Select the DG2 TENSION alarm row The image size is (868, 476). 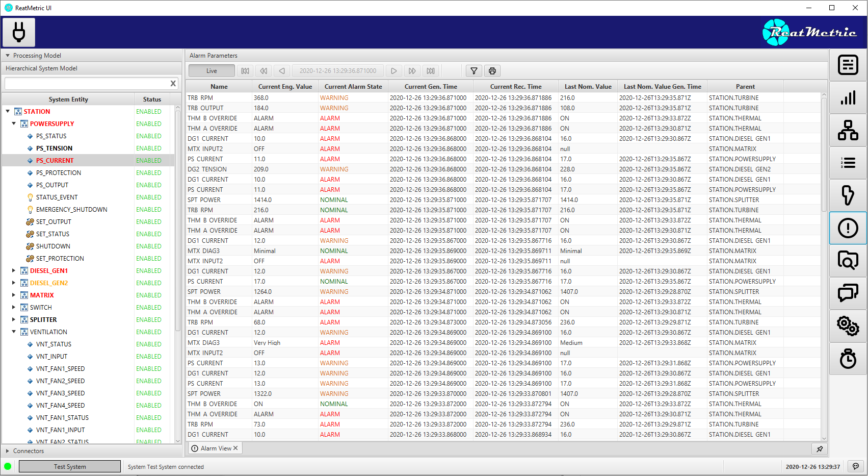pos(504,169)
